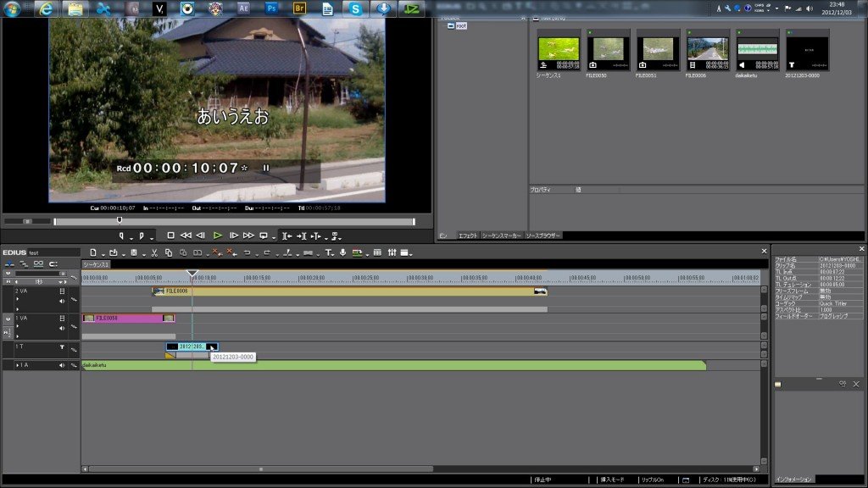Open the Set Out point dropdown arrow
Image resolution: width=868 pixels, height=488 pixels.
click(x=152, y=238)
